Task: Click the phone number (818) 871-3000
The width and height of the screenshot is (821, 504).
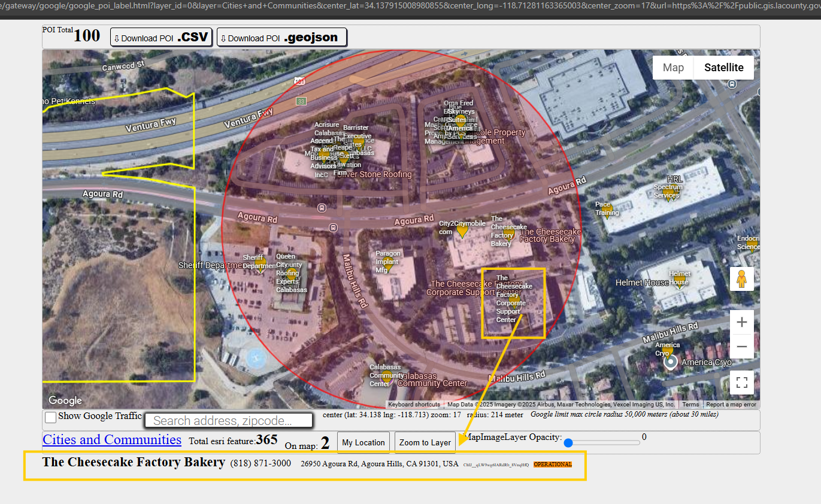Action: (x=261, y=463)
